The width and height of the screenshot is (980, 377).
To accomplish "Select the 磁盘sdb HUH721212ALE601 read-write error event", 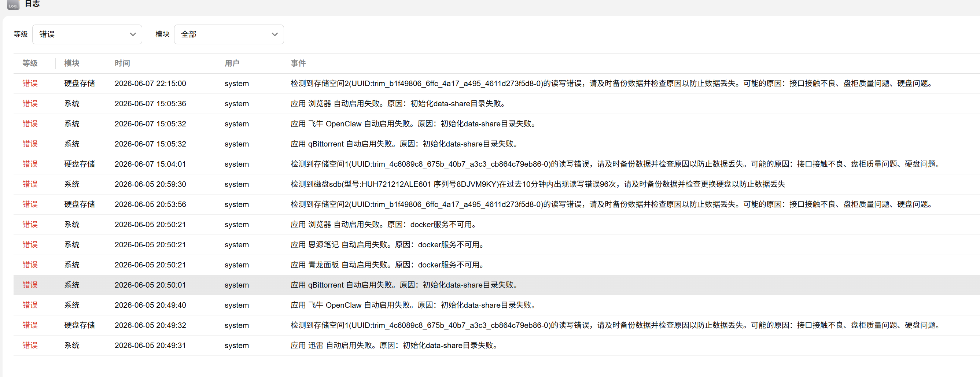I will point(538,184).
